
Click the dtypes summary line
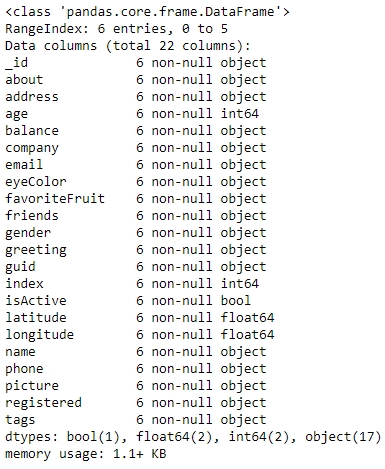tap(193, 437)
